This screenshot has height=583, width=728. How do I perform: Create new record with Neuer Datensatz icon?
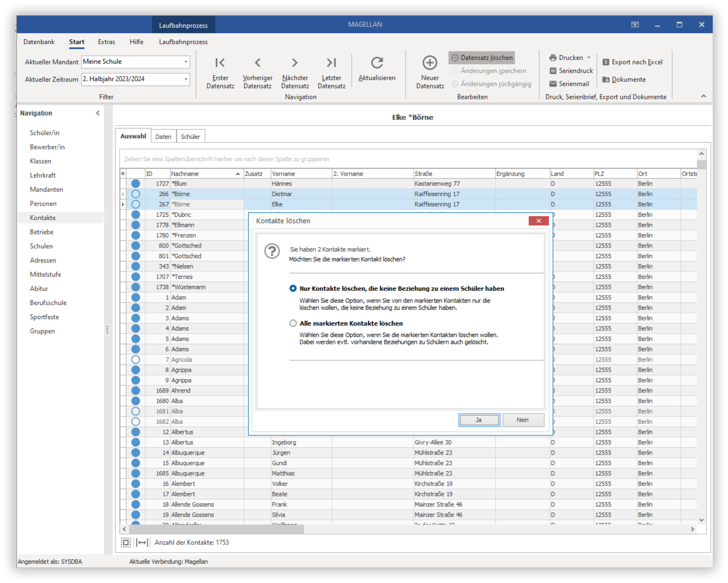click(x=430, y=63)
